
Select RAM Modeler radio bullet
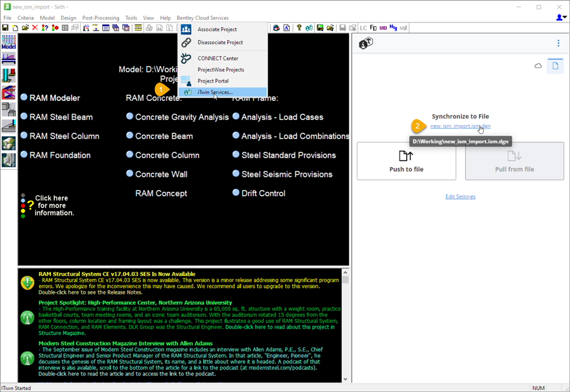coord(24,97)
